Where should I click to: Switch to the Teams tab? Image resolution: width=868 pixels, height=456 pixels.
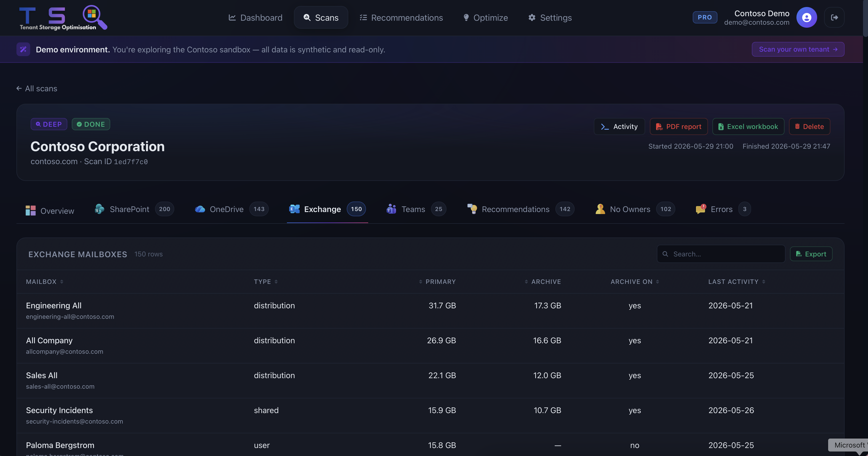pos(416,209)
